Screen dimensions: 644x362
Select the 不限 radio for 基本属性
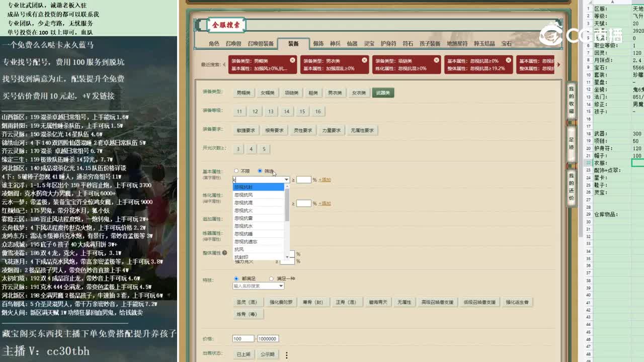[236, 170]
